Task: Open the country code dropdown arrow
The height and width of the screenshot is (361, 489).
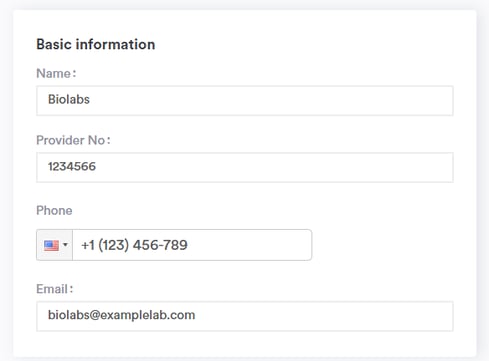Action: (65, 245)
